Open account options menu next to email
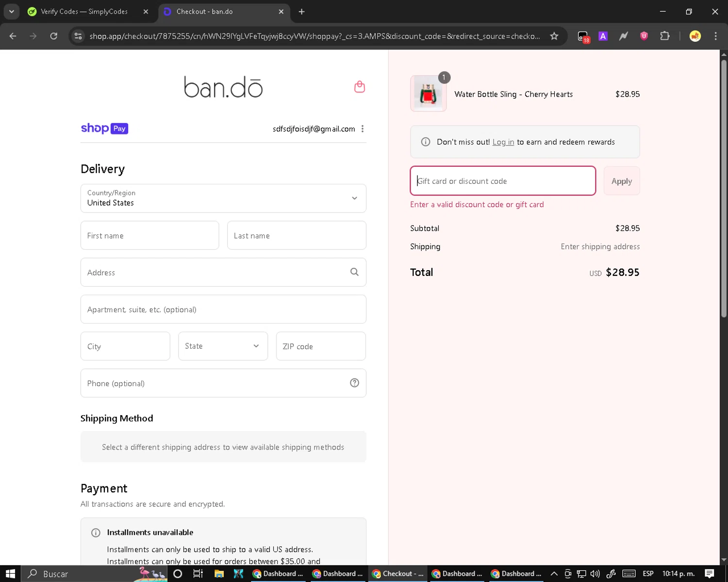728x582 pixels. [x=363, y=129]
